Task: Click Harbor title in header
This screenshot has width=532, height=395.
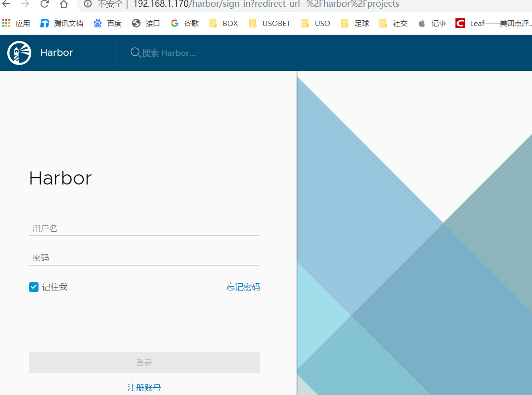Action: [56, 53]
